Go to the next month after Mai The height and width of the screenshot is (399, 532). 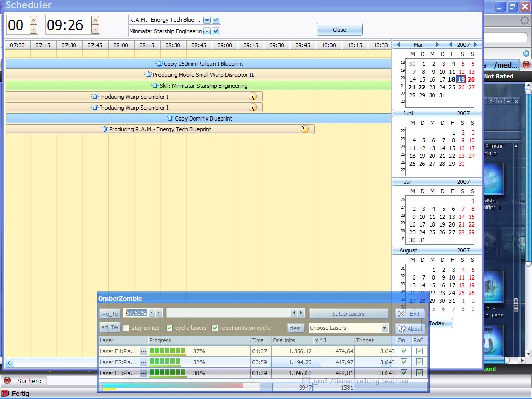click(x=437, y=45)
